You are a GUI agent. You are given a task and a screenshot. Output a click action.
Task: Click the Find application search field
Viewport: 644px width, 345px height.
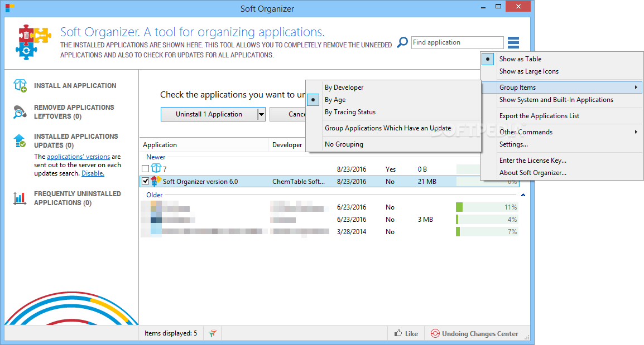click(x=457, y=43)
